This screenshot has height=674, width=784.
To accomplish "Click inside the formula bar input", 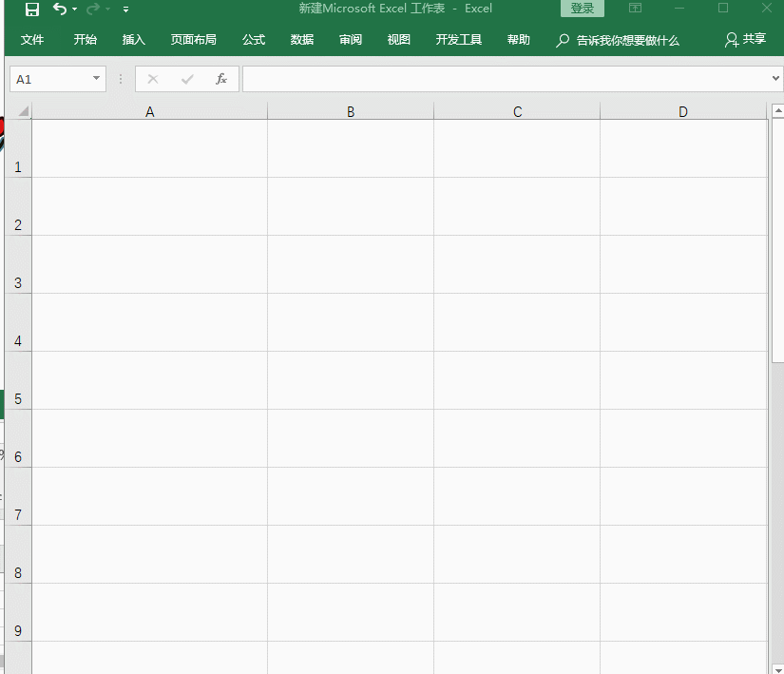I will coord(505,79).
